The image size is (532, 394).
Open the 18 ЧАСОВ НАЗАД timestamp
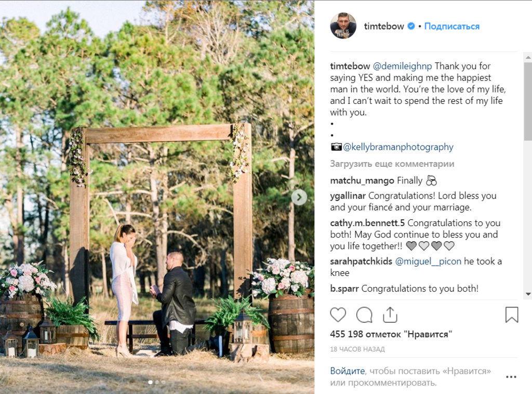pos(357,349)
